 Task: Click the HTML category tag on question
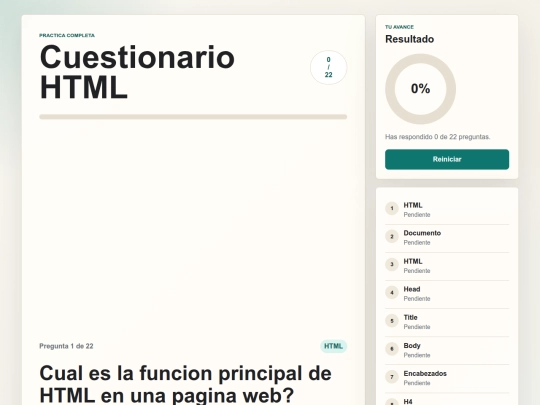tap(333, 346)
